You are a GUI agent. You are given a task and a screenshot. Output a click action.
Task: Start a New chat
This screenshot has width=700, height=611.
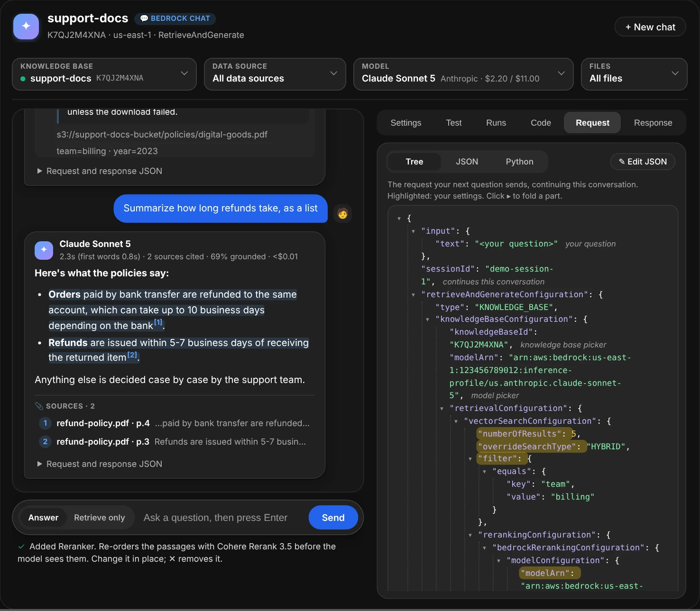(650, 27)
